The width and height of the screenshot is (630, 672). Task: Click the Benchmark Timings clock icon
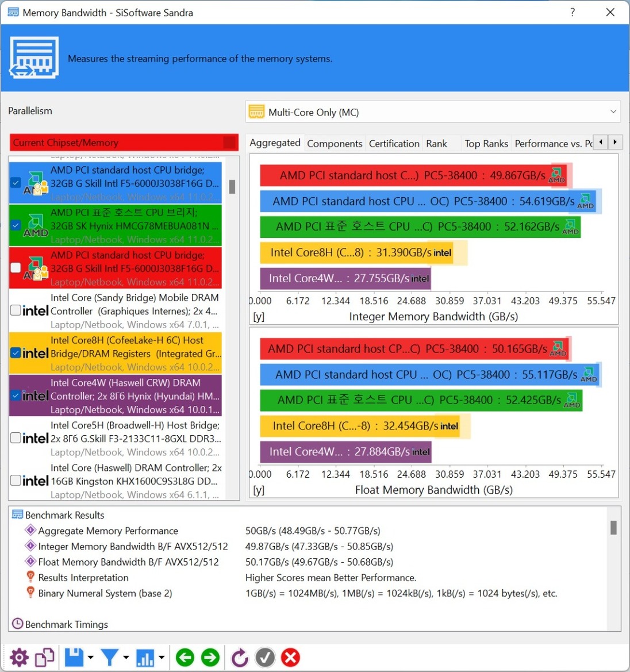click(x=18, y=624)
